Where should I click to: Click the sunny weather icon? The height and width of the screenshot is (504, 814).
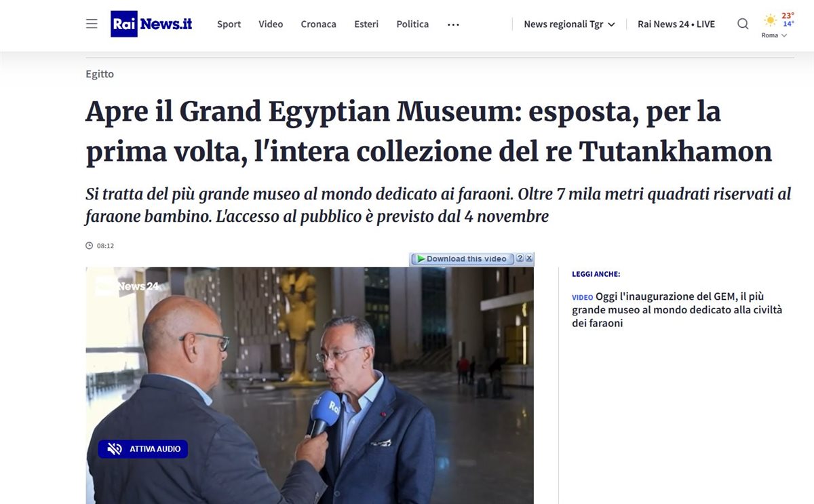(x=771, y=20)
